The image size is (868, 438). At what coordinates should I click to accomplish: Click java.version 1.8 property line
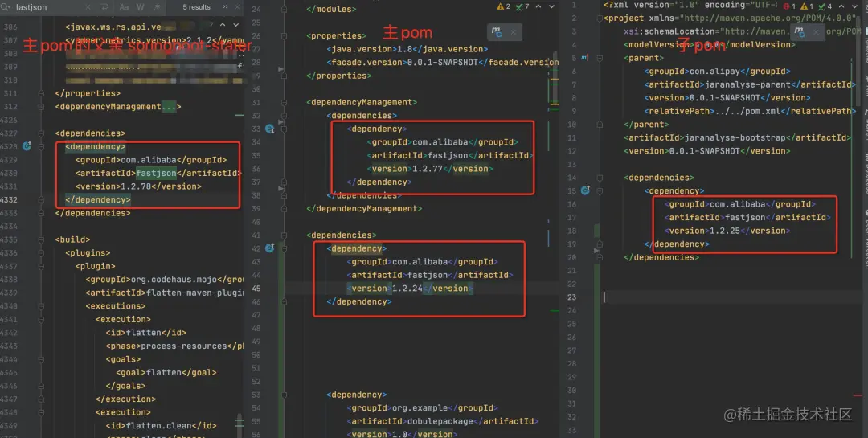pyautogui.click(x=407, y=49)
